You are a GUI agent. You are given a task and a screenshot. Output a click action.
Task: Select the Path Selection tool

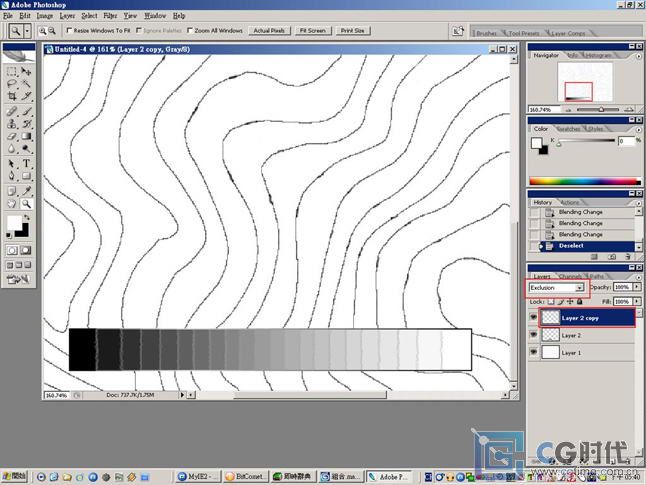pos(12,164)
